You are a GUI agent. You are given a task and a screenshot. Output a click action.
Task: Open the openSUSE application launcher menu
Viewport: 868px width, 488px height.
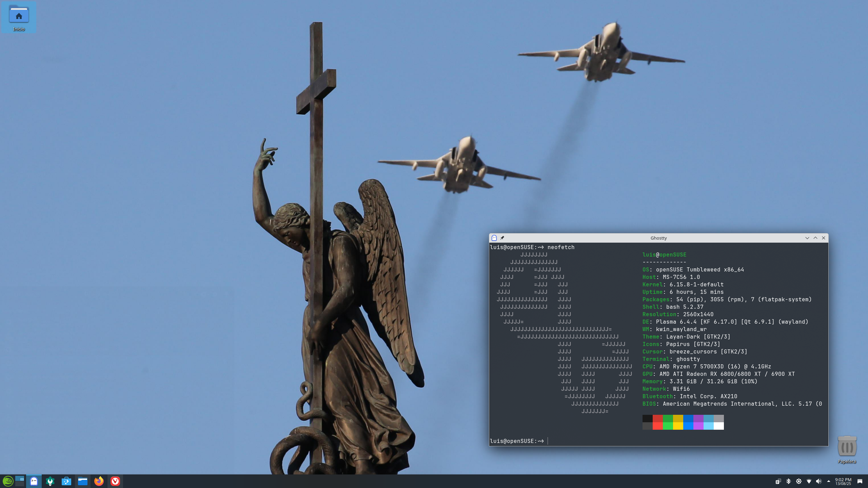(8, 481)
